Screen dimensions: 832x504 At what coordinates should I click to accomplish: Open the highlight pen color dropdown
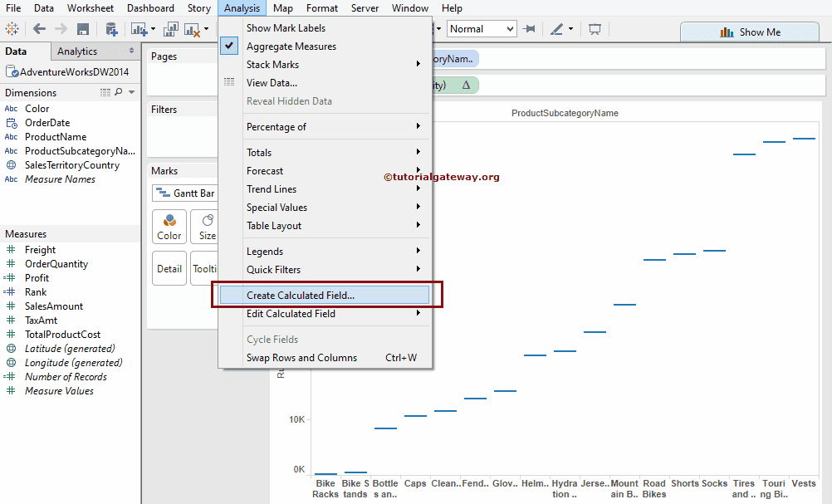[570, 27]
